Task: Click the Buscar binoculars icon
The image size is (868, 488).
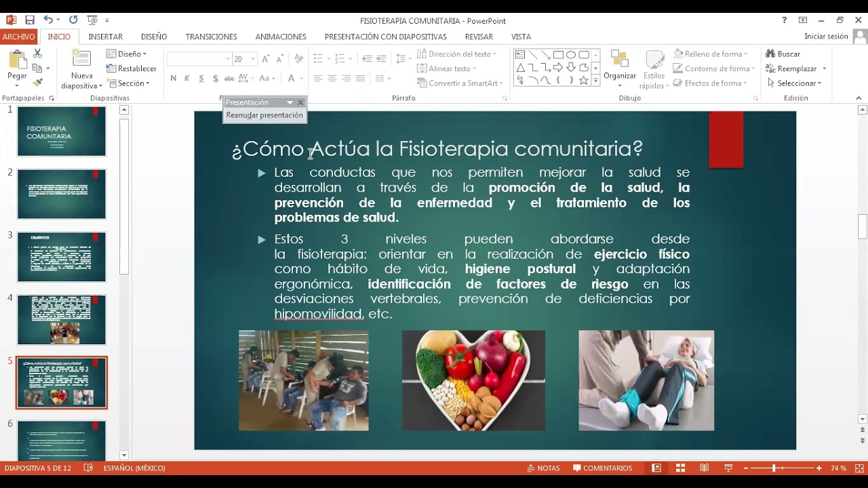Action: tap(770, 54)
